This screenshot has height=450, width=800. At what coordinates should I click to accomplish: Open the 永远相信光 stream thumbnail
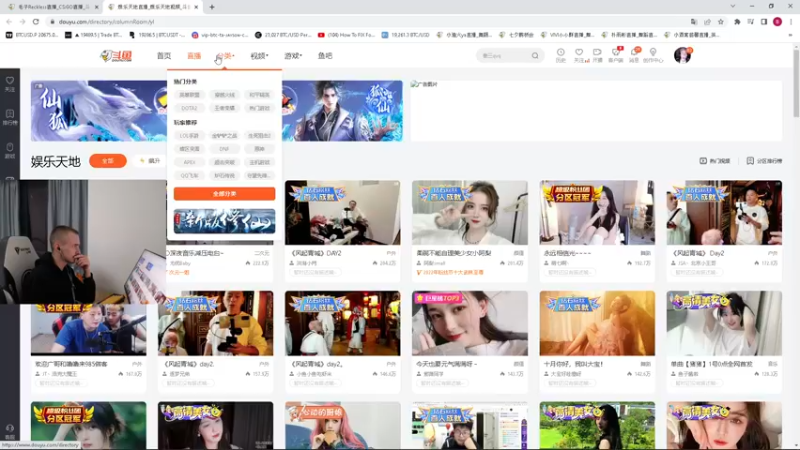(597, 212)
